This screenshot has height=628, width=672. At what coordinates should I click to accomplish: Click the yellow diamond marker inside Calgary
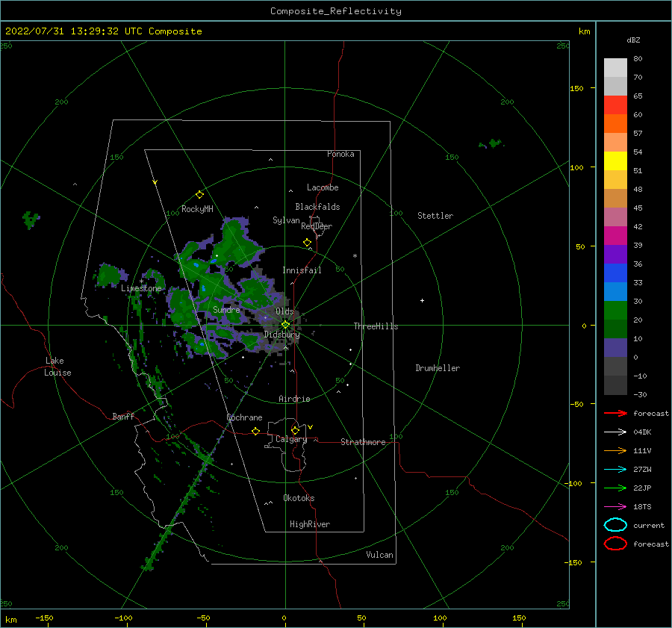coord(295,430)
